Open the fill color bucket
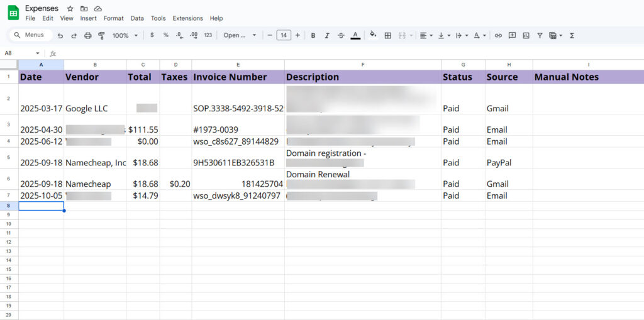 click(x=373, y=35)
